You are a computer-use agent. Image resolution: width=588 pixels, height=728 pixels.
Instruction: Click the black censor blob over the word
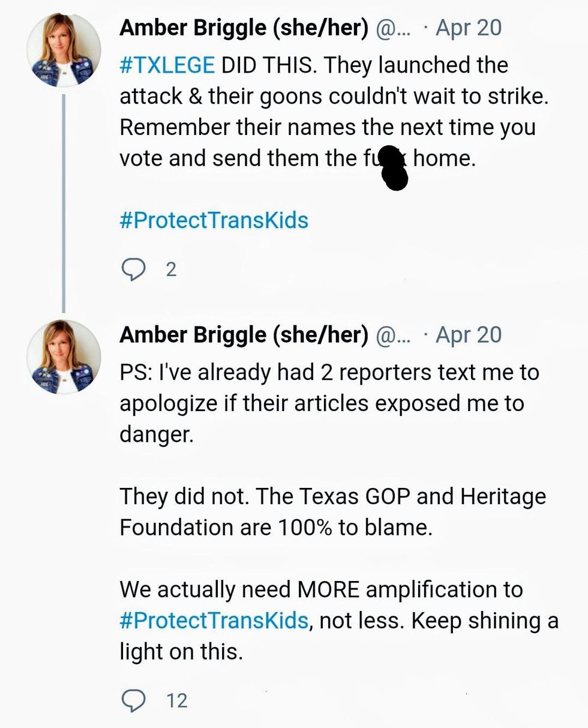(x=394, y=167)
